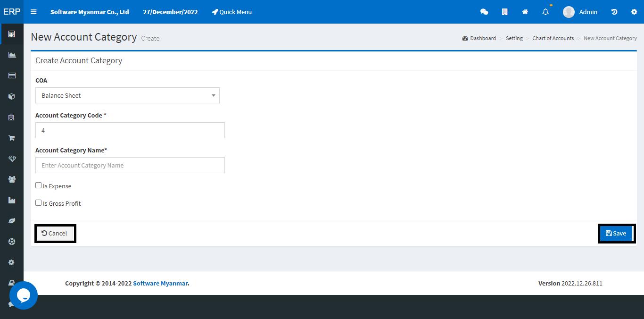Click the Cancel button
Image resolution: width=644 pixels, height=319 pixels.
(55, 233)
